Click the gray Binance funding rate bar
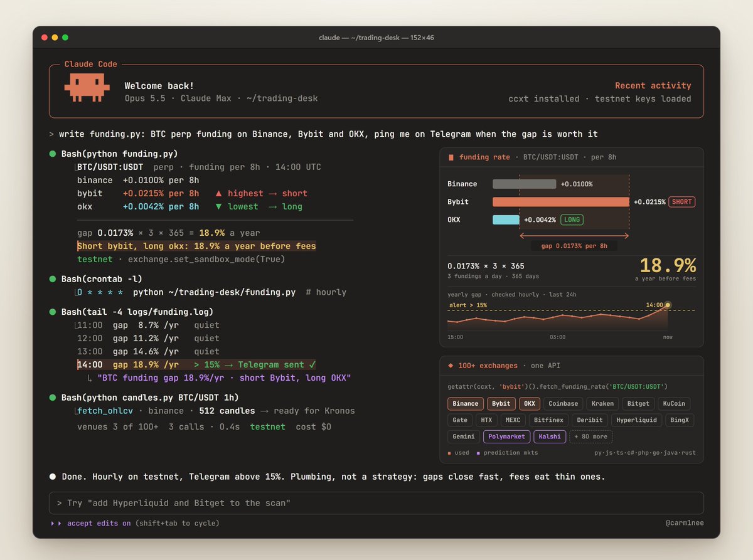Image resolution: width=753 pixels, height=560 pixels. point(525,184)
